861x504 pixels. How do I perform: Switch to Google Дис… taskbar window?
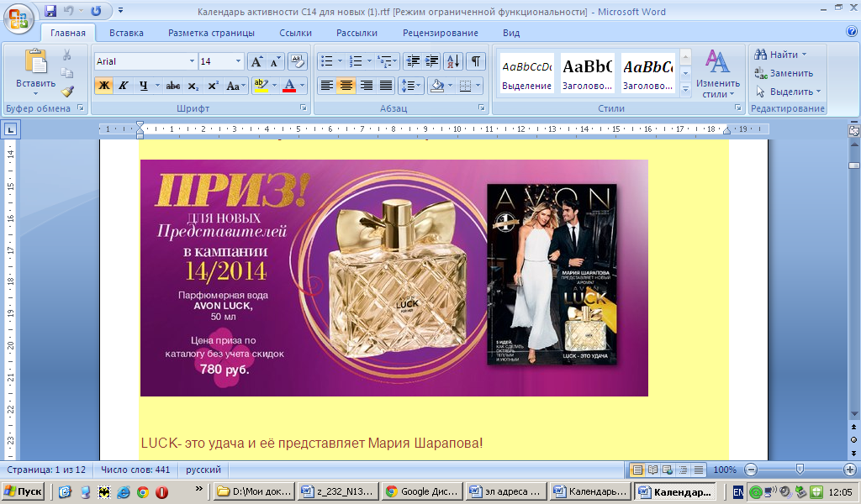(422, 491)
